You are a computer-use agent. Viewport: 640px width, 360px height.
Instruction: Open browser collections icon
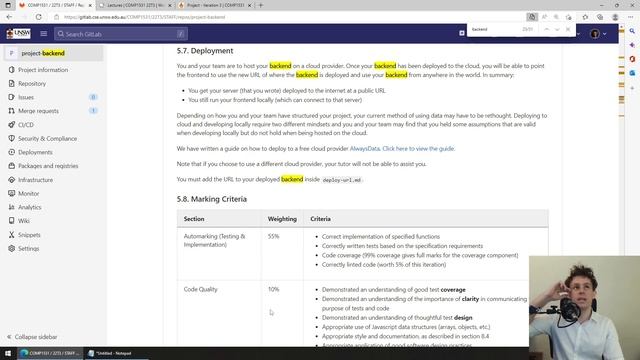pyautogui.click(x=600, y=17)
